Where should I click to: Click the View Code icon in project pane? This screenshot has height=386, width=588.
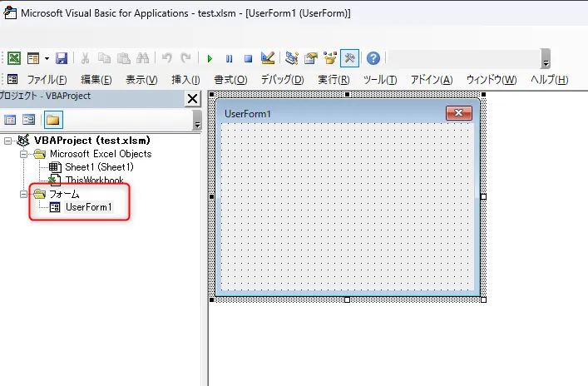[x=10, y=120]
